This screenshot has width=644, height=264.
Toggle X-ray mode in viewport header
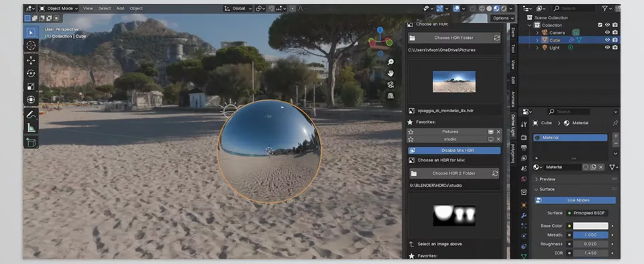pyautogui.click(x=473, y=9)
